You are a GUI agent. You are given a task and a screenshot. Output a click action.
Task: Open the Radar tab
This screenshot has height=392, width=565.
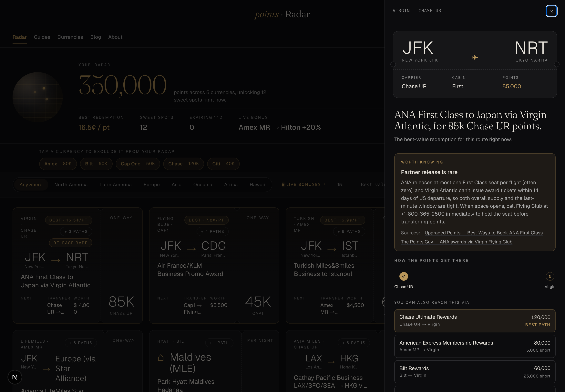(20, 37)
